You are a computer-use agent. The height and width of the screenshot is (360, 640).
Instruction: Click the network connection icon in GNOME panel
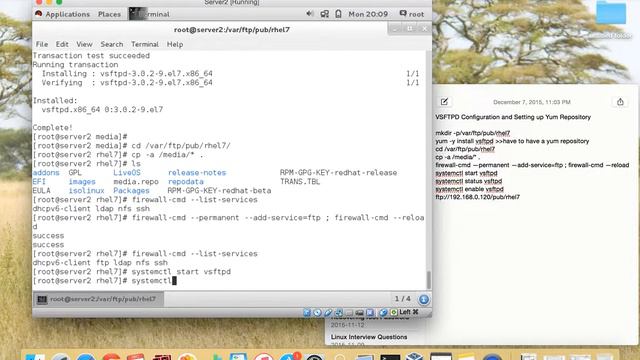click(x=324, y=14)
